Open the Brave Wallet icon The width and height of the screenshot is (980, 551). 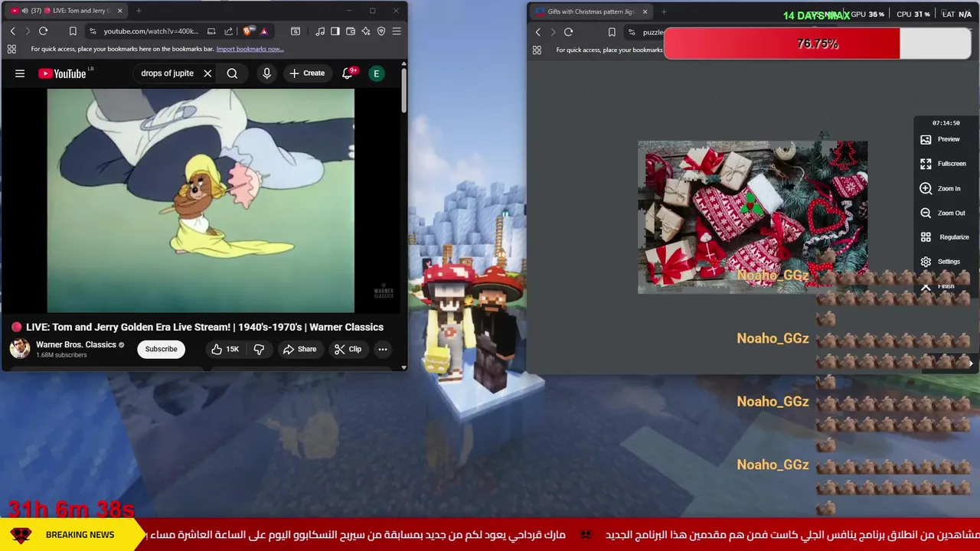[351, 31]
